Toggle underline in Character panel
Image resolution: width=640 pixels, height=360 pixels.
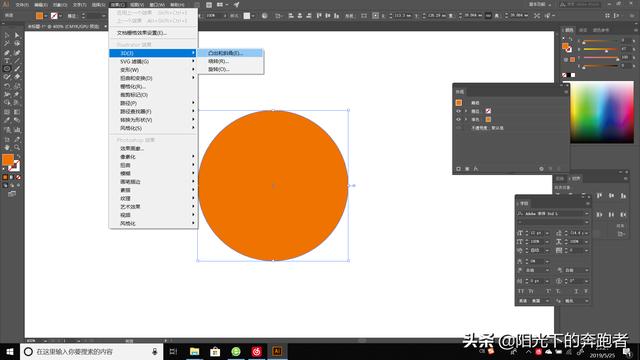(x=576, y=291)
